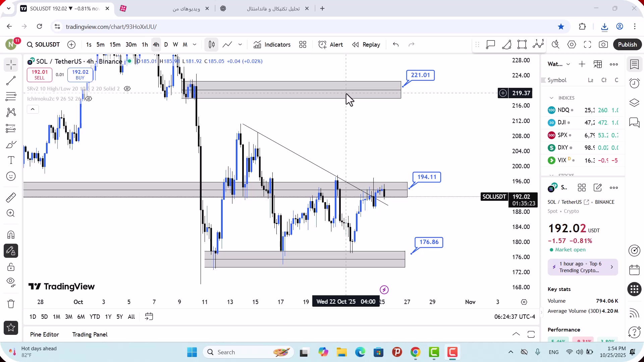
Task: Open the Trading Panel tab
Action: coord(90,335)
